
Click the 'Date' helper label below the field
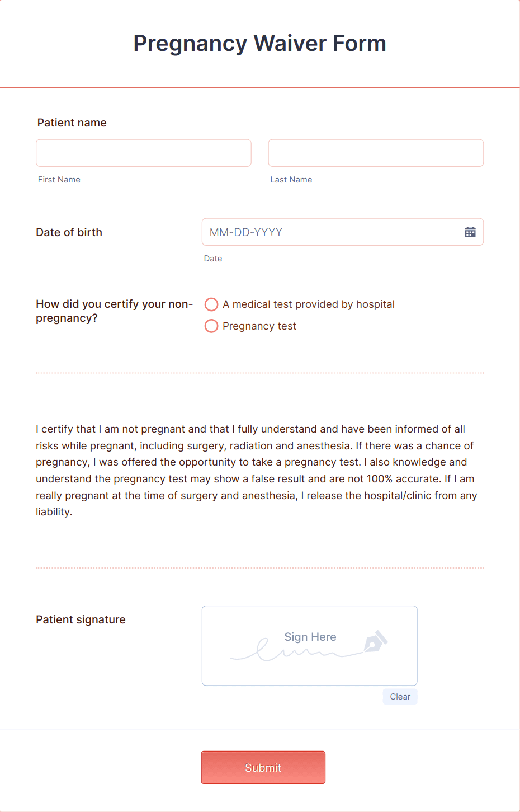click(213, 259)
